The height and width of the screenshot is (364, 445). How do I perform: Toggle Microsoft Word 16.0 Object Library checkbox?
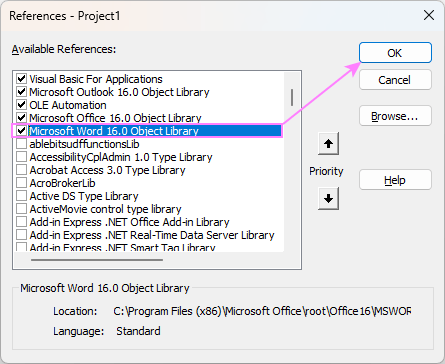[21, 131]
